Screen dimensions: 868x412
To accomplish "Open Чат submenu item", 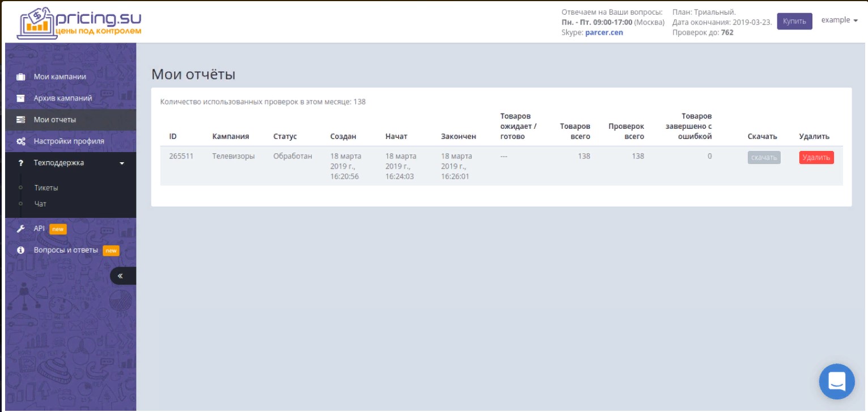I will (40, 204).
